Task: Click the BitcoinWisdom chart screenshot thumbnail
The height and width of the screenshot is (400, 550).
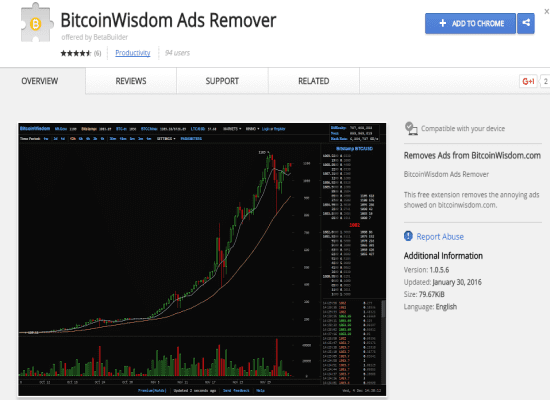Action: pos(202,259)
